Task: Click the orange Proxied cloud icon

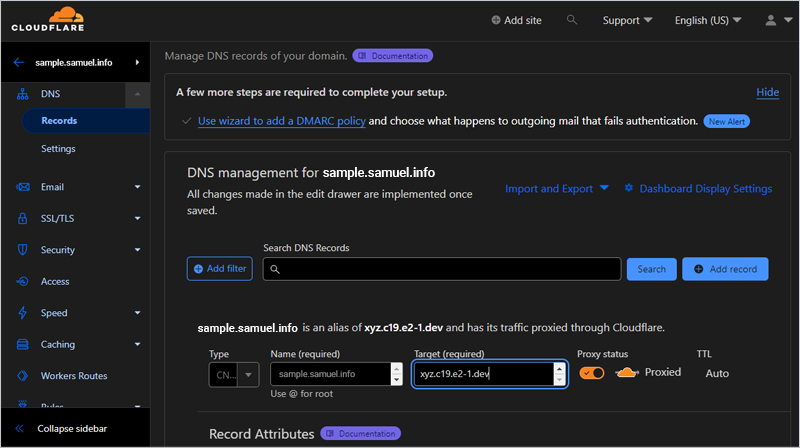Action: (627, 372)
